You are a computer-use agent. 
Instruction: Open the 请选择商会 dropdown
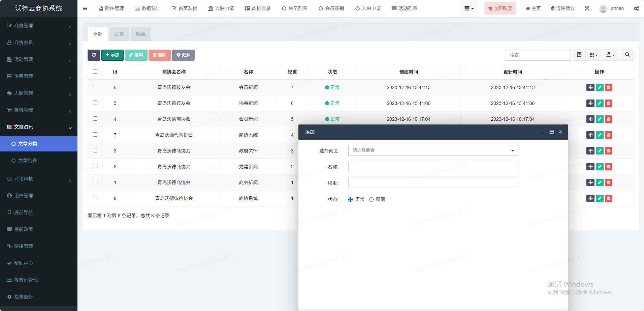pos(433,150)
